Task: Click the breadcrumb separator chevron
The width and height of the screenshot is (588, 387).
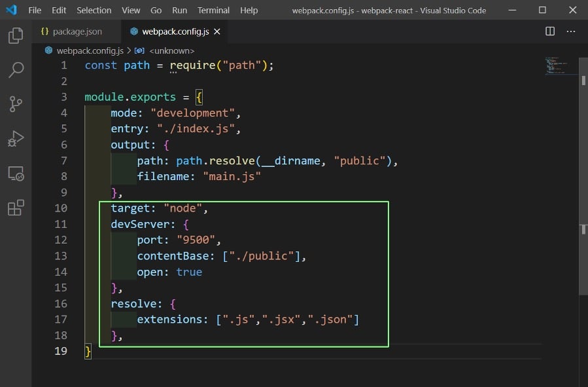Action: tap(129, 50)
